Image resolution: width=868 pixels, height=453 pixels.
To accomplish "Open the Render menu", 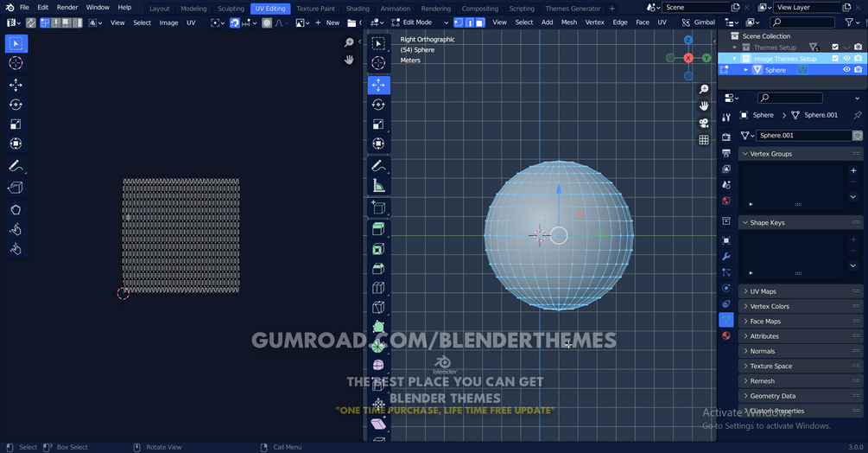I will coord(67,7).
